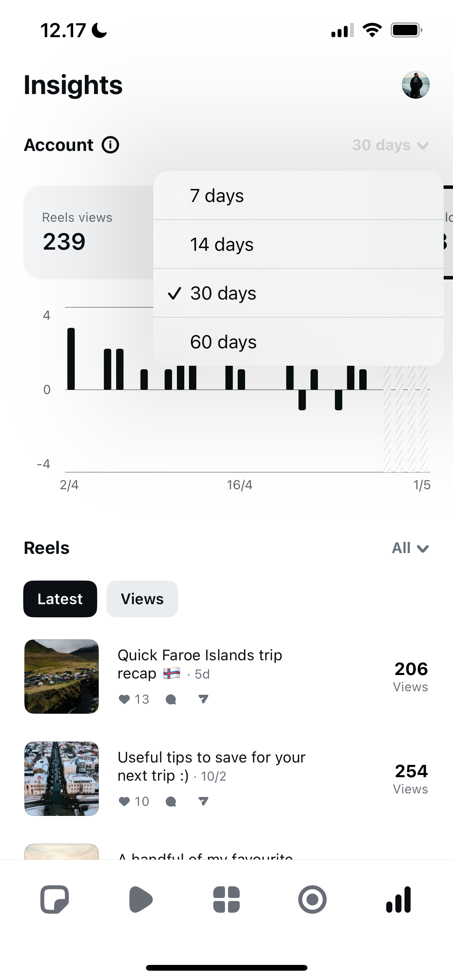Tap the heart icon on Faroe Islands reel

(124, 699)
